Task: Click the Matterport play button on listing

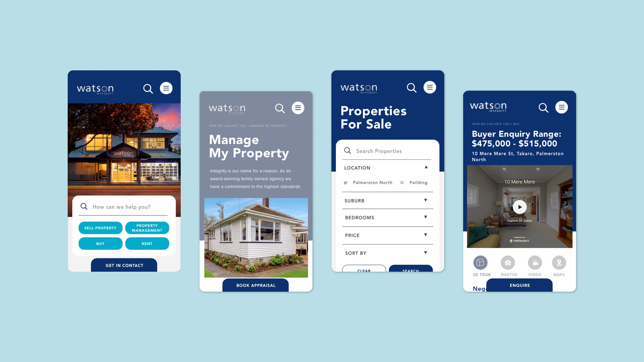Action: [x=520, y=207]
